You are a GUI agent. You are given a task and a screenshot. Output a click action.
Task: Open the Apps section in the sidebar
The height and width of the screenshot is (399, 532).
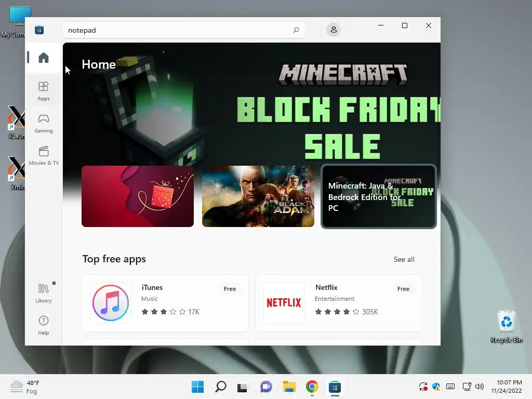tap(44, 91)
